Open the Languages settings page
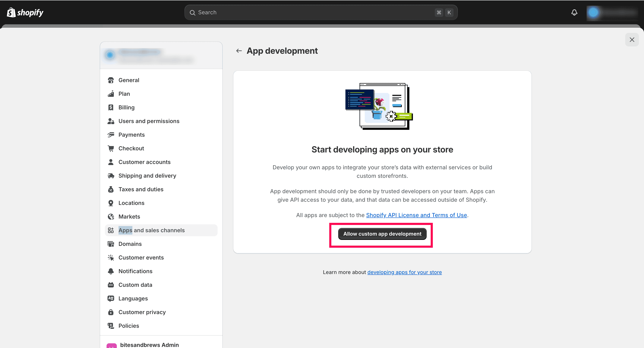This screenshot has height=348, width=644. coord(133,299)
